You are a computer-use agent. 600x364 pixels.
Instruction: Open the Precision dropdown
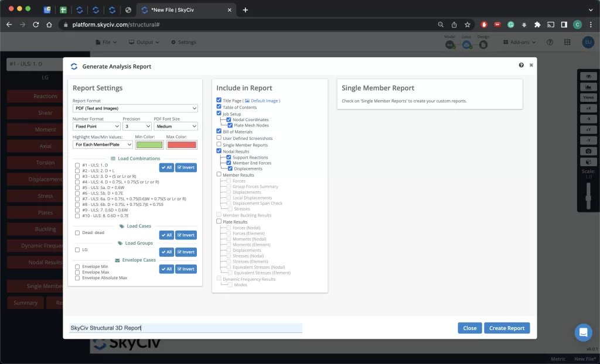137,126
